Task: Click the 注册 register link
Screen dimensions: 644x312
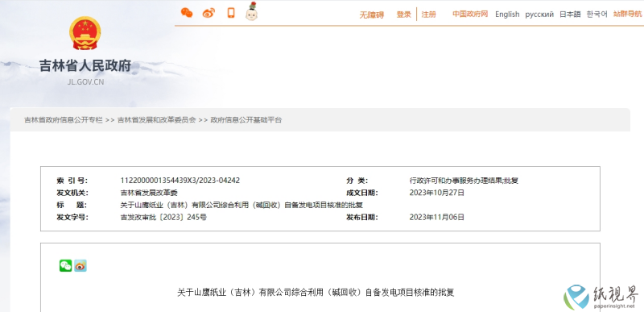Action: (x=429, y=15)
